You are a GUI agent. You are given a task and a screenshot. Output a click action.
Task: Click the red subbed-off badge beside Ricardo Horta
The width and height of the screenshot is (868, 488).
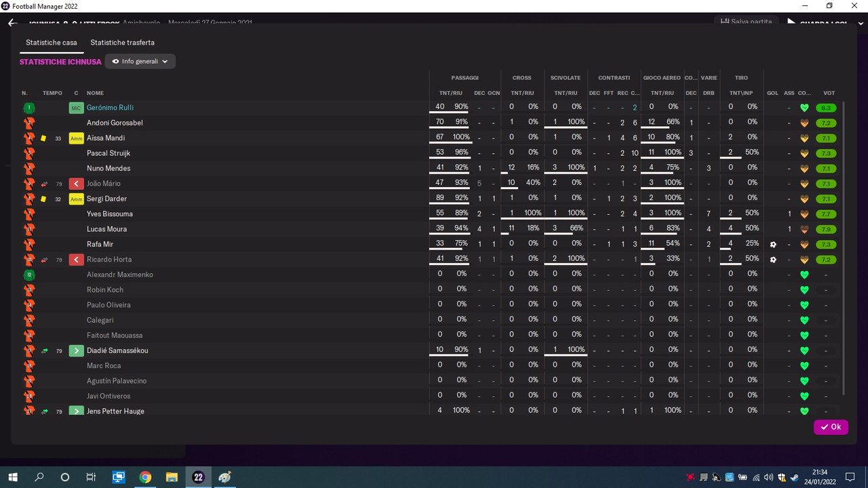point(77,260)
